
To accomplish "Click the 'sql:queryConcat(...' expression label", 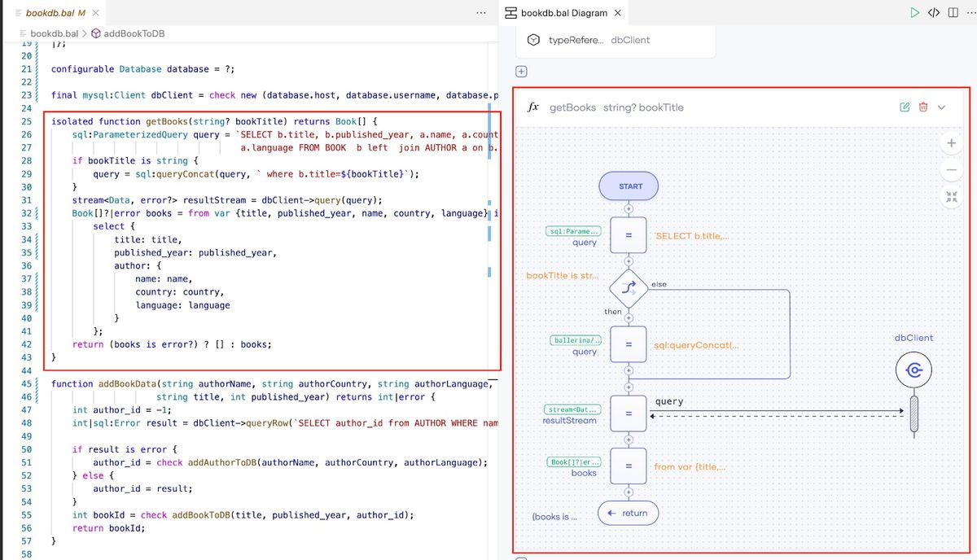I will [697, 345].
